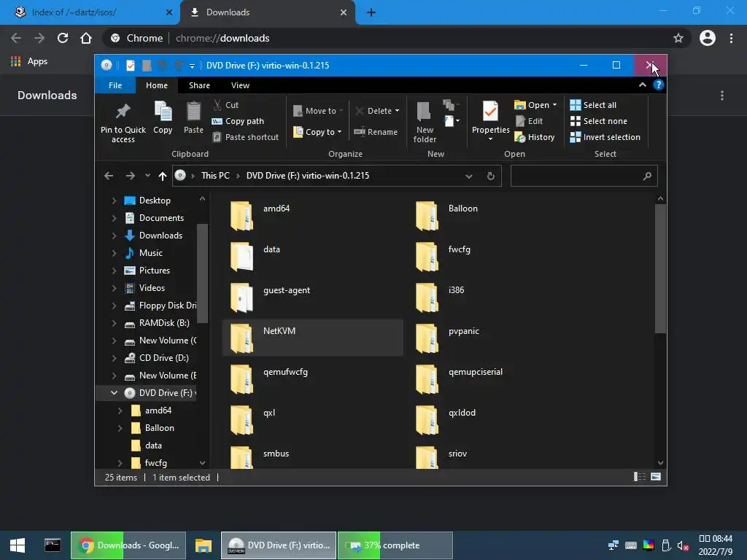Screen dimensions: 747x560
Task: Click the file list vertical scrollbar
Action: point(659,268)
